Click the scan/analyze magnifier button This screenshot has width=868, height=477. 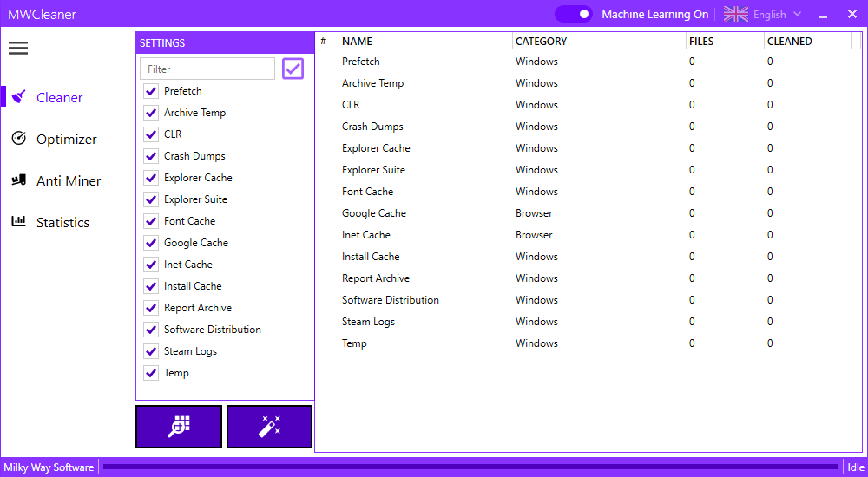point(179,427)
